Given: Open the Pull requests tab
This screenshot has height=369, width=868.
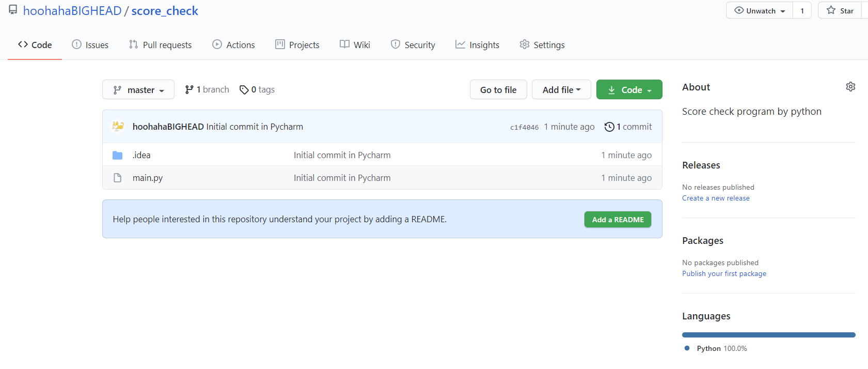Looking at the screenshot, I should (x=160, y=45).
